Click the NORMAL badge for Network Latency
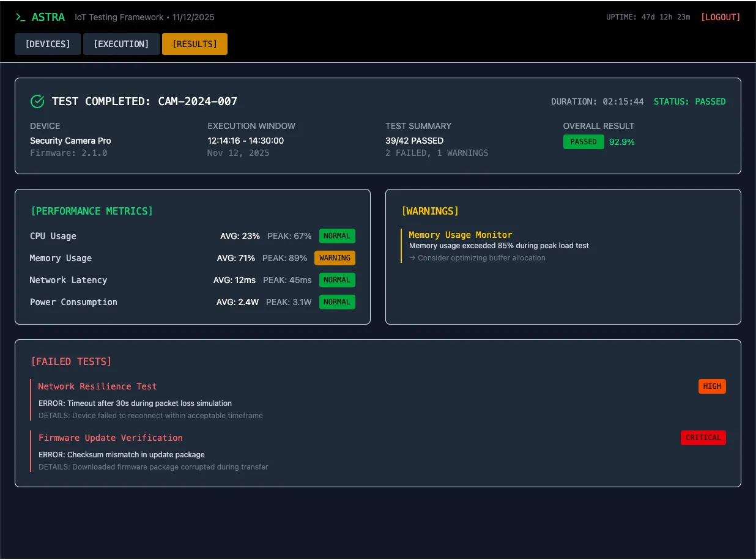 point(337,280)
